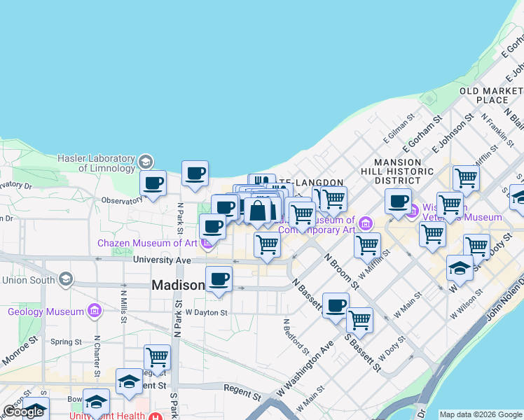The height and width of the screenshot is (420, 524).
Task: Select UnityPoint Health hospital icon
Action: [156, 416]
